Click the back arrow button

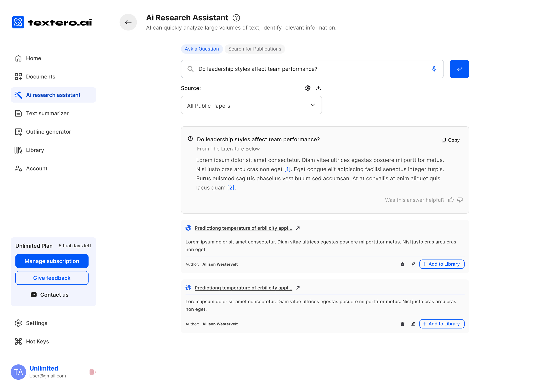tap(128, 22)
